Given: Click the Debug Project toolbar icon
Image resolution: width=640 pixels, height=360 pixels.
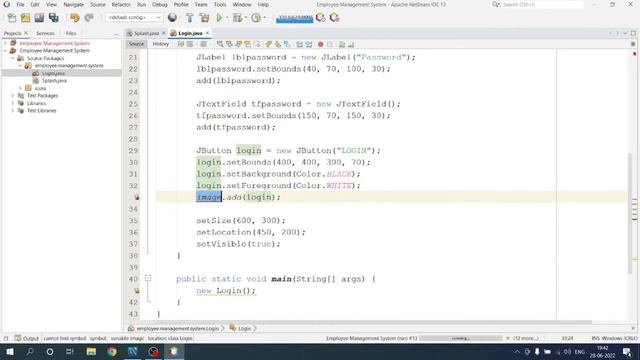Looking at the screenshot, I should 237,18.
